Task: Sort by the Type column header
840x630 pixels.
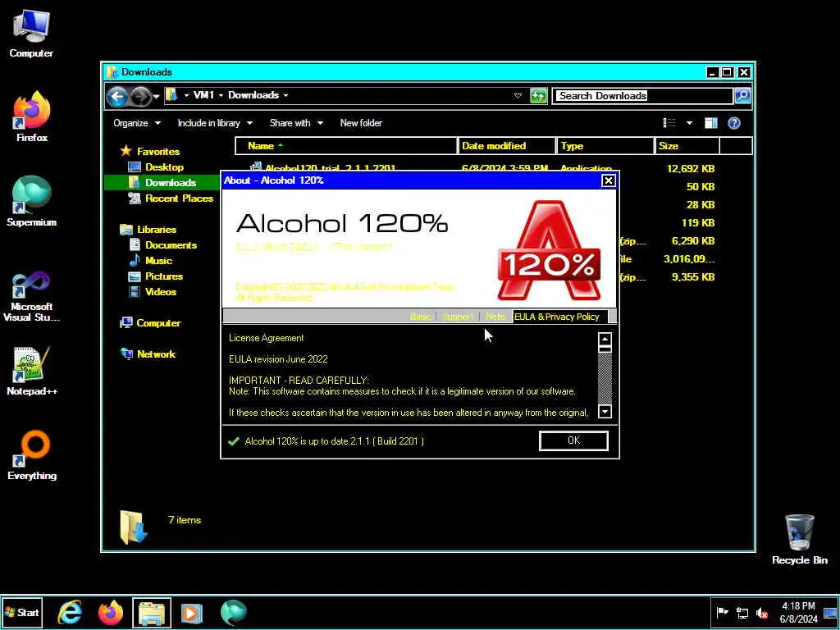Action: [x=605, y=146]
